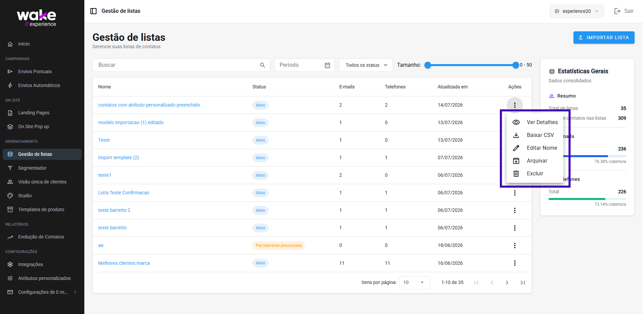Go to the first page of lists

coord(476,283)
